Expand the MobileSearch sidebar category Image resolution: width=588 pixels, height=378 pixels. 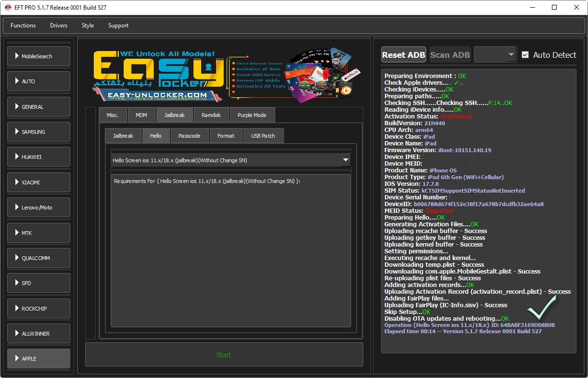[x=38, y=56]
